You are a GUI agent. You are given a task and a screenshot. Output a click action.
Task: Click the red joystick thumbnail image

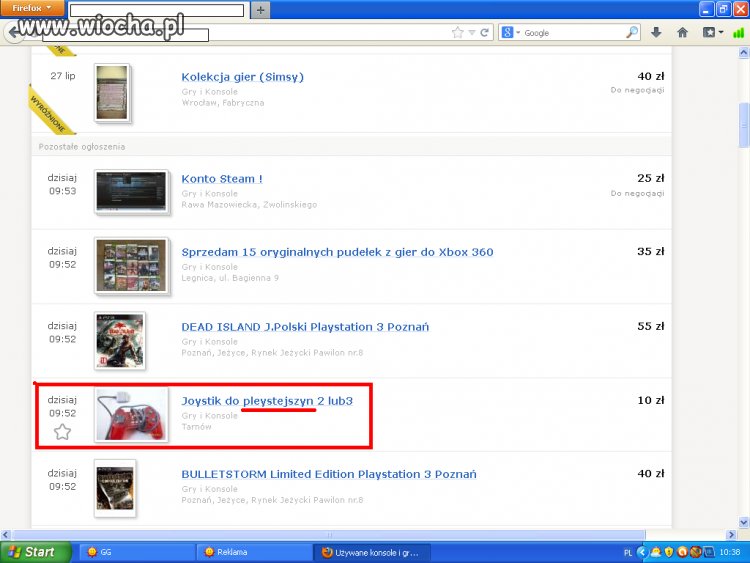pyautogui.click(x=131, y=414)
